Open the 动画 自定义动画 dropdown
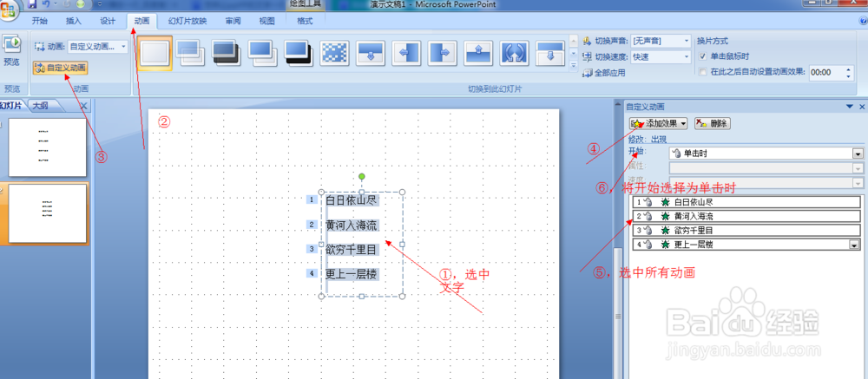 (x=123, y=47)
